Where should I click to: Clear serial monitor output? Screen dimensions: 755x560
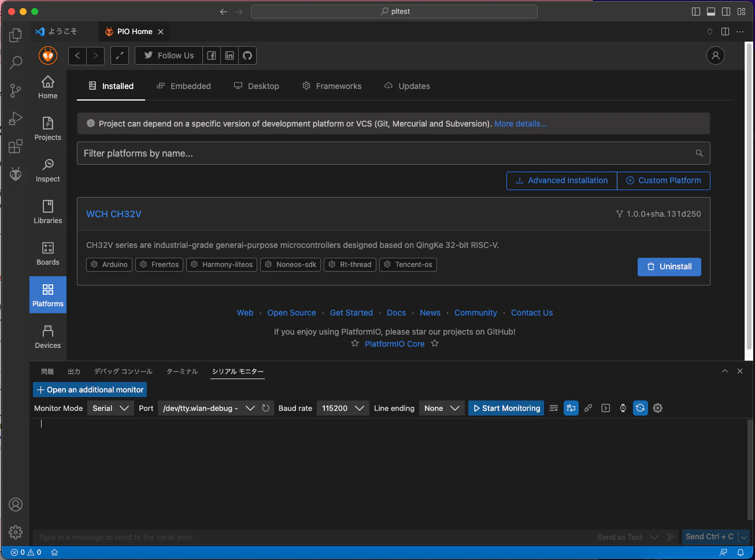coord(553,408)
